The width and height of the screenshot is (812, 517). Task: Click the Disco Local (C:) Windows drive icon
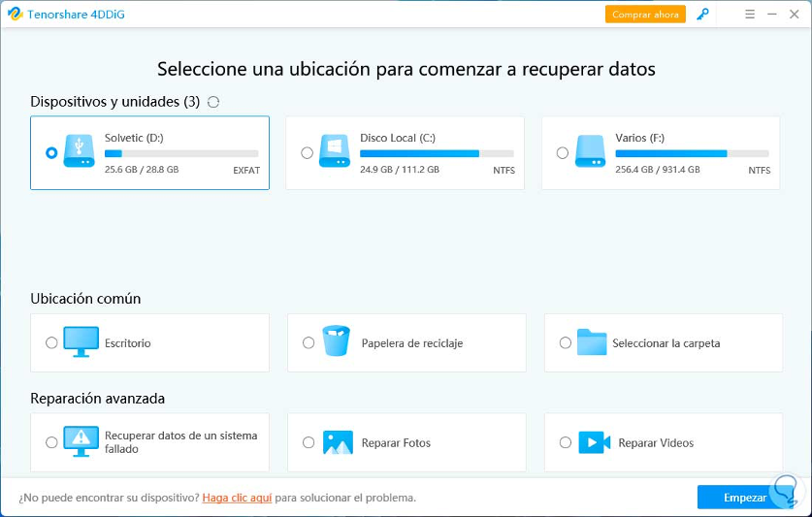click(x=335, y=152)
